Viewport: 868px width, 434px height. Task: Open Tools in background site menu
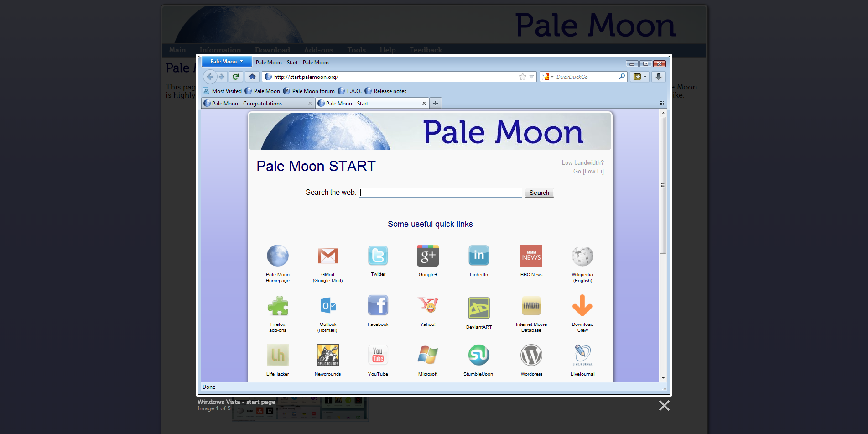pyautogui.click(x=357, y=50)
